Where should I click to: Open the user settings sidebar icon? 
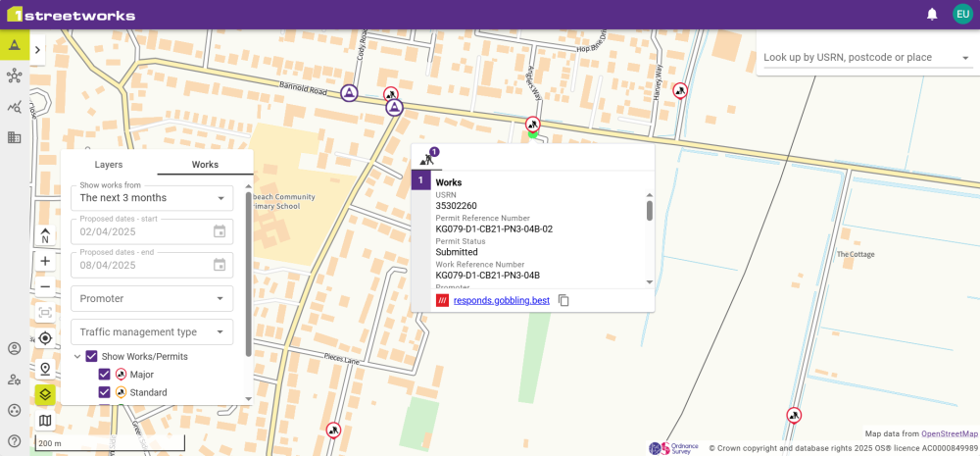(15, 380)
